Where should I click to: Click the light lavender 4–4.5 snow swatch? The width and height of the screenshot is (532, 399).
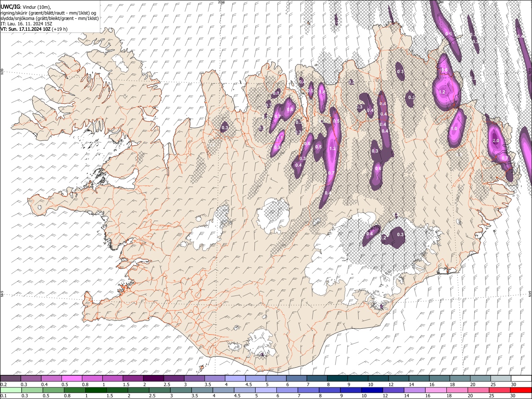[235, 378]
